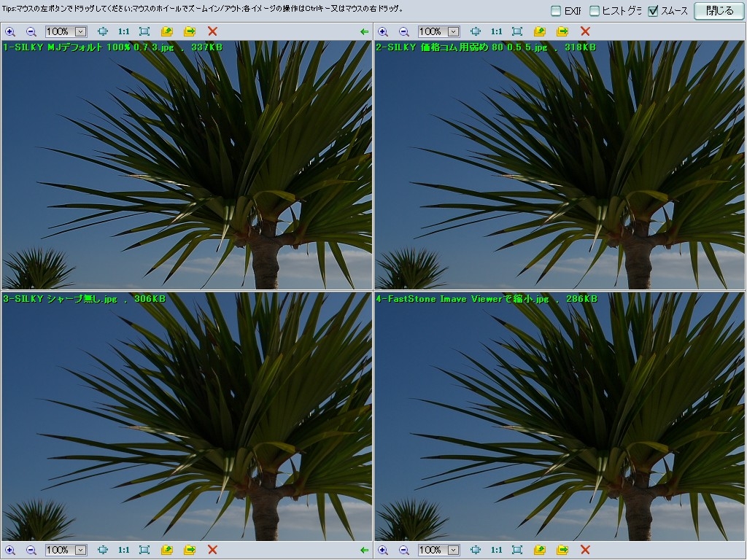The image size is (747, 560).
Task: Enable the ヒストグラ histogram checkbox
Action: click(594, 10)
